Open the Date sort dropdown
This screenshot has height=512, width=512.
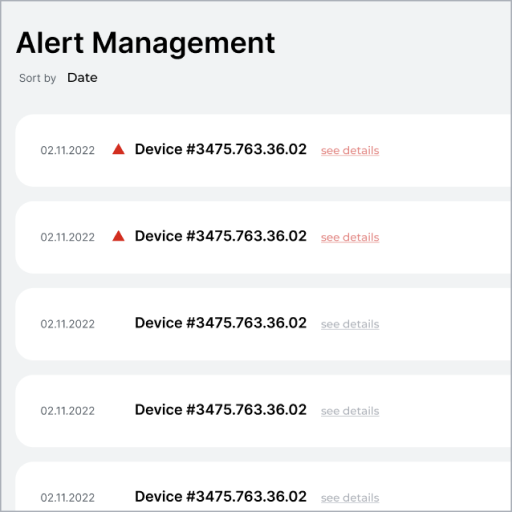click(82, 78)
